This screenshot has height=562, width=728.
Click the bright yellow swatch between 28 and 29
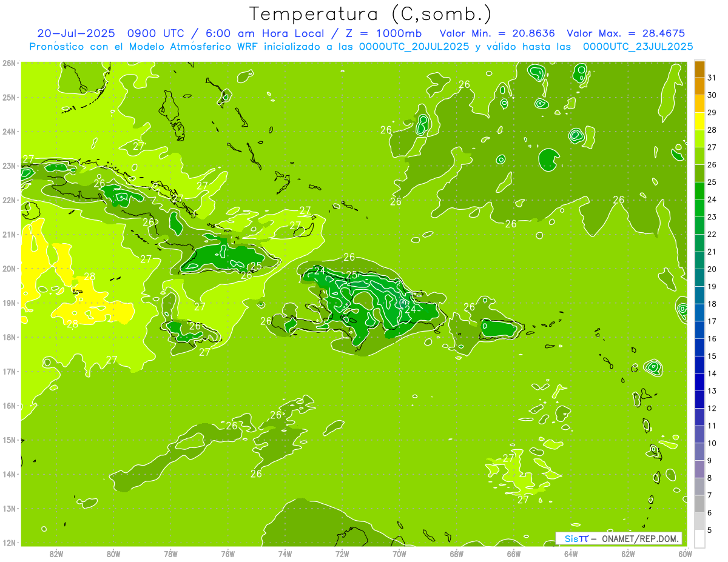(699, 122)
